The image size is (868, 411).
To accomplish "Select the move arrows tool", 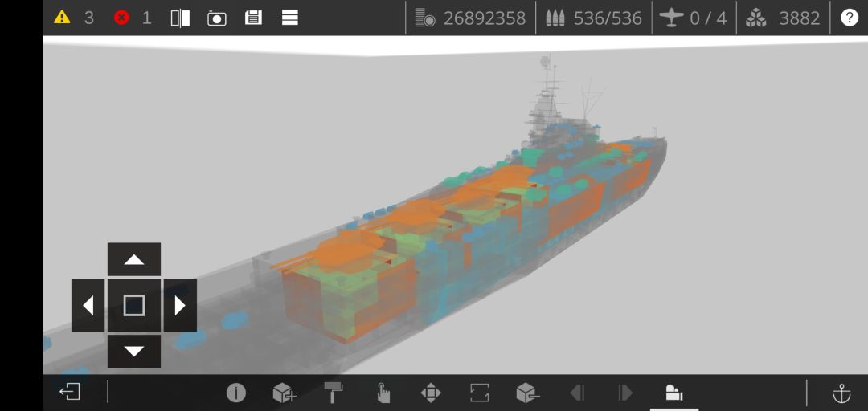I will click(431, 393).
